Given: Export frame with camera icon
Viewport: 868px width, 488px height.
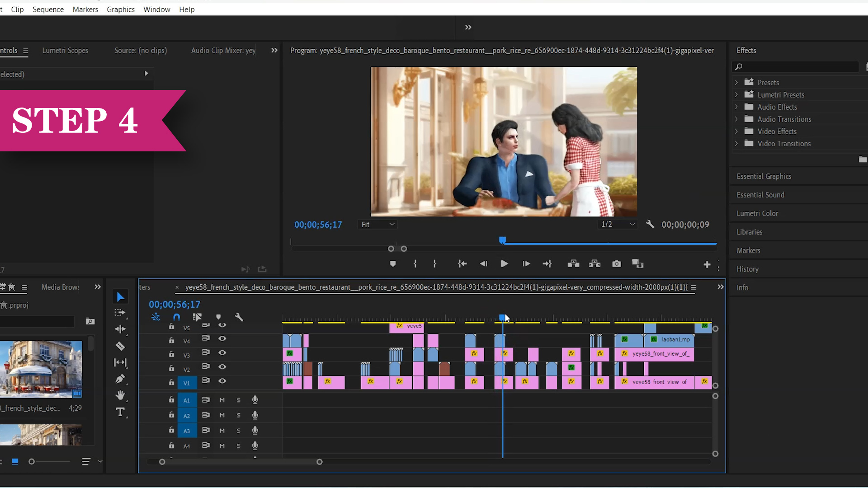Looking at the screenshot, I should click(617, 264).
